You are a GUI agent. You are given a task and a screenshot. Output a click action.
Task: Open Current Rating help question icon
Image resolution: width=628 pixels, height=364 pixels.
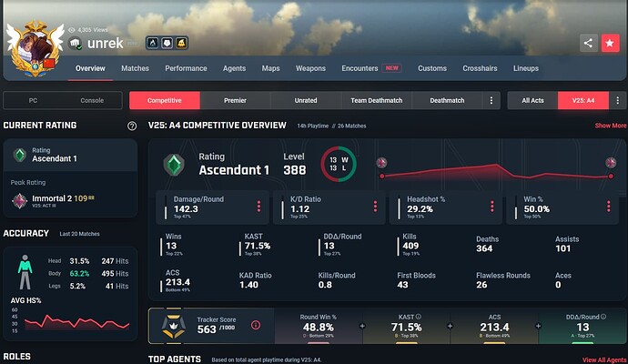(132, 126)
